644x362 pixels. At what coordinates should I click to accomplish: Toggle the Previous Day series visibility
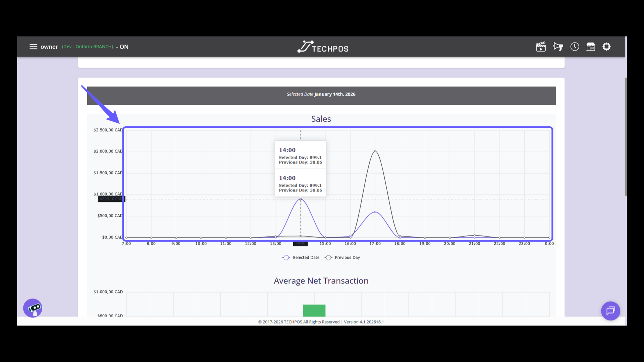click(342, 257)
